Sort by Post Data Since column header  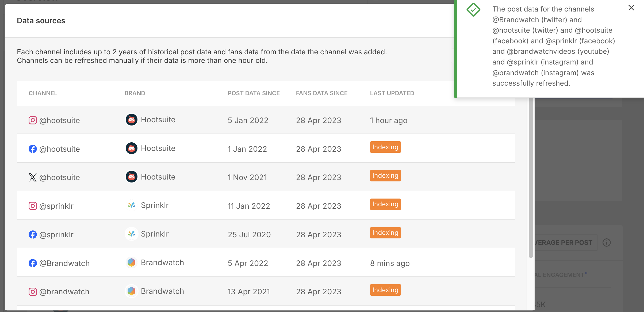click(x=254, y=93)
